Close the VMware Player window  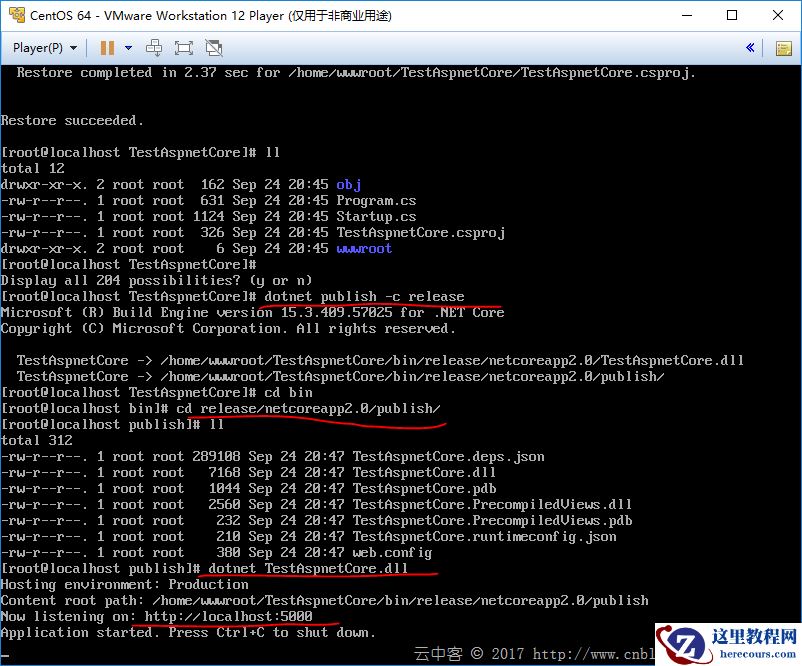point(778,15)
